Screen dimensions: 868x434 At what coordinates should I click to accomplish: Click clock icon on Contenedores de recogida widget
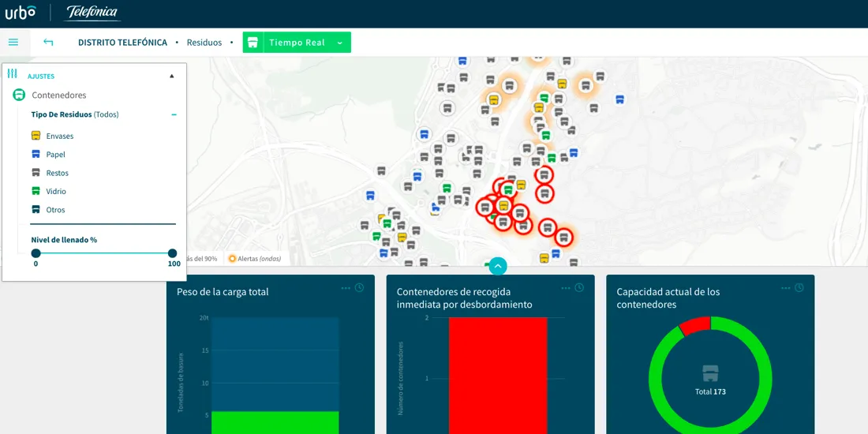click(x=580, y=288)
